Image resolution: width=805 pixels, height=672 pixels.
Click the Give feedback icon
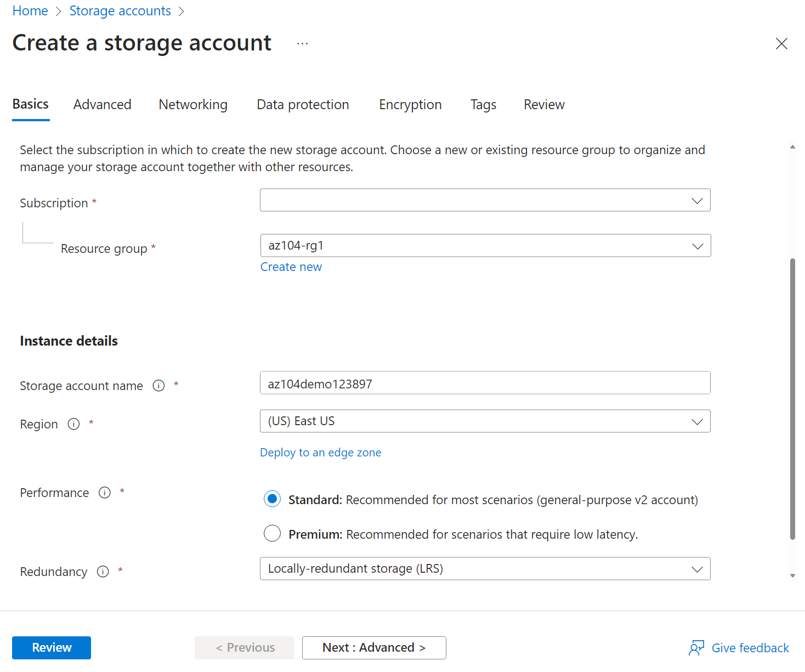pos(696,648)
